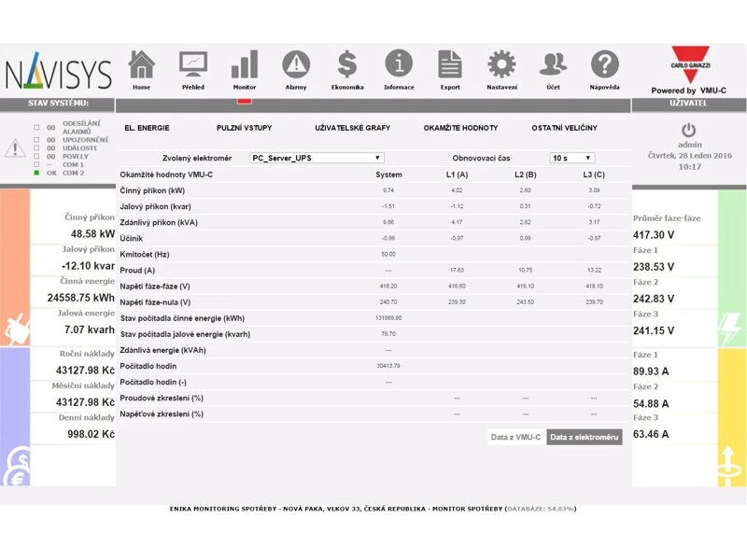Image resolution: width=747 pixels, height=560 pixels.
Task: Open the Nápověda help icon
Action: coord(605,65)
